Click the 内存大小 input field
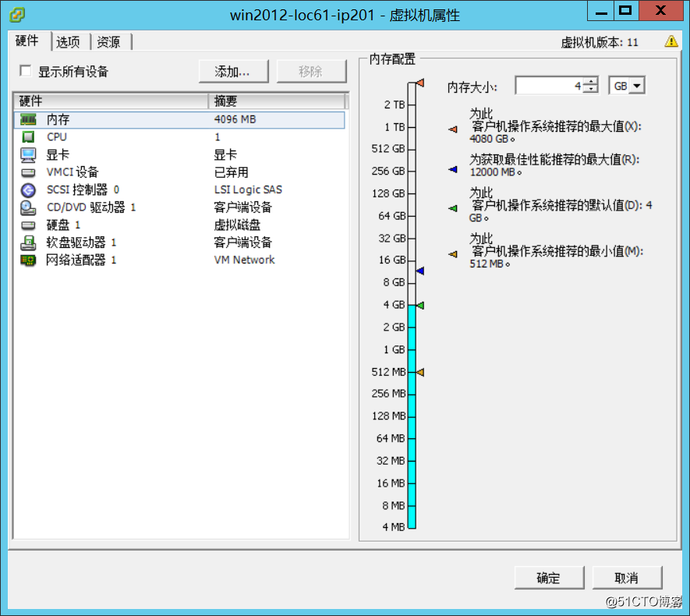This screenshot has width=690, height=616. (x=550, y=85)
